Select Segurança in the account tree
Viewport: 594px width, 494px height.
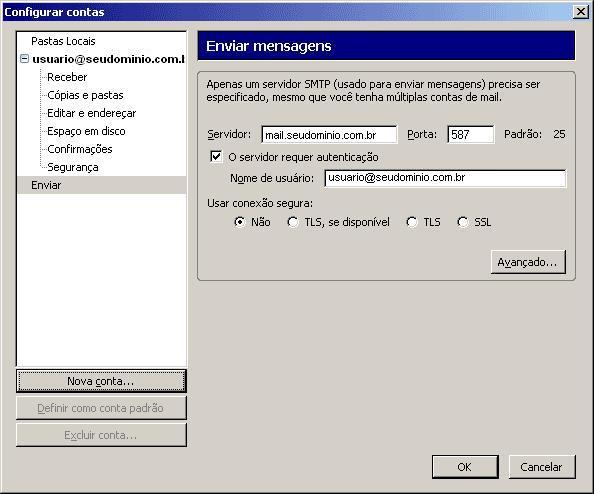[x=73, y=167]
